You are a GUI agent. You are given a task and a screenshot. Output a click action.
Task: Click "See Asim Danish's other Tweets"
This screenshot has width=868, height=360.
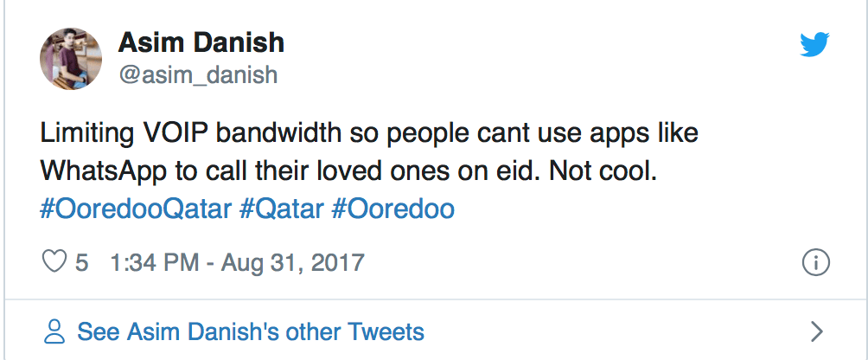click(251, 331)
